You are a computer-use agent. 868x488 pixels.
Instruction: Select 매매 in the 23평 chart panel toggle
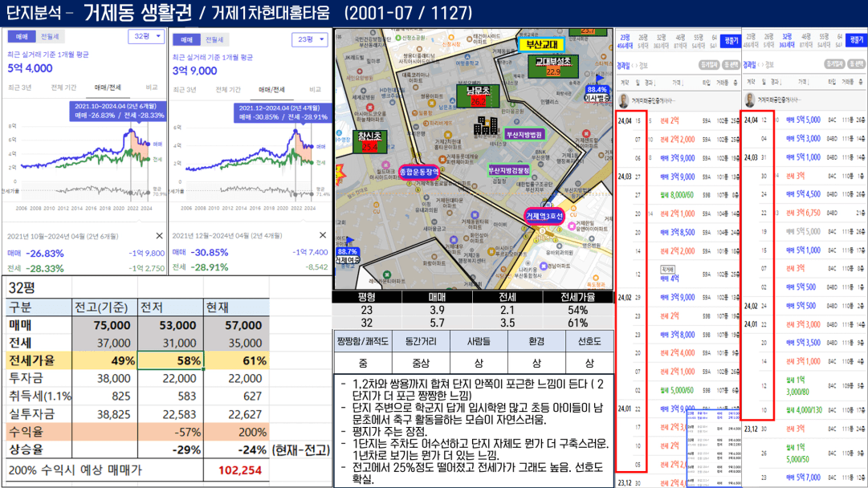186,40
